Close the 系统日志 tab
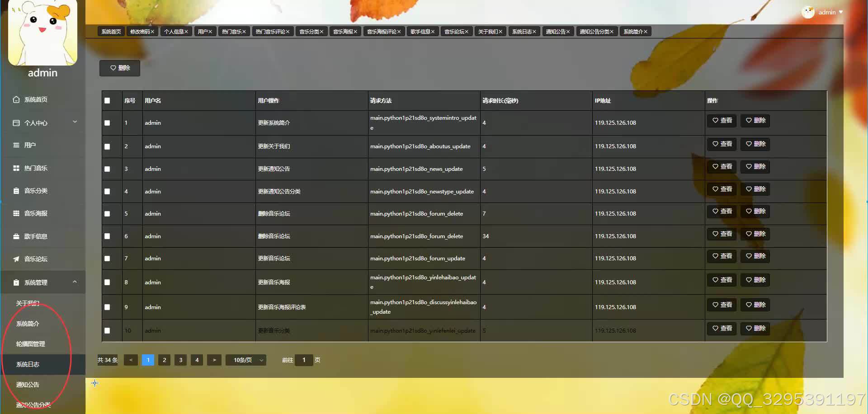 tap(534, 32)
